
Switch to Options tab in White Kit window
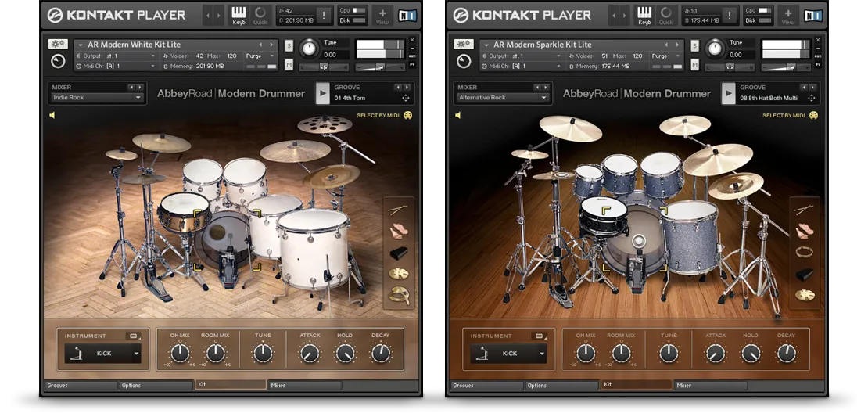pyautogui.click(x=156, y=386)
